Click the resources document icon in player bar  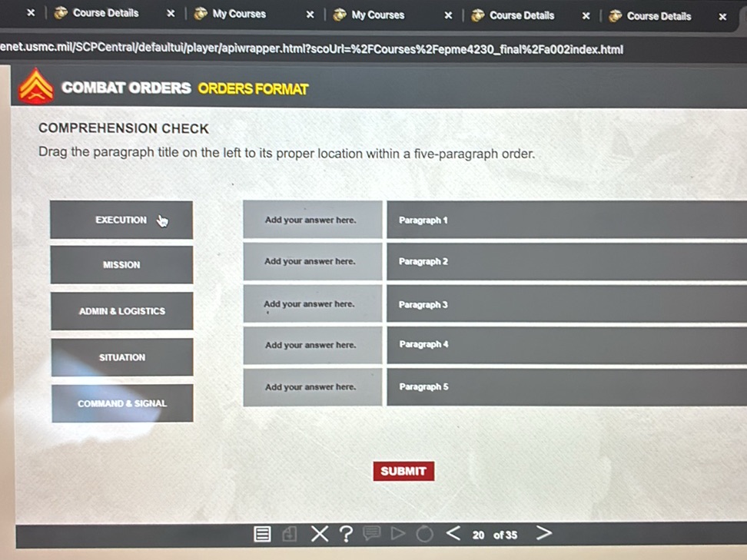click(290, 534)
